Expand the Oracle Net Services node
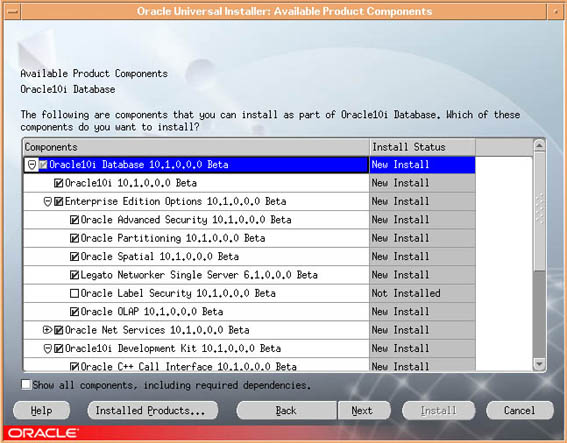This screenshot has width=567, height=443. [x=47, y=330]
